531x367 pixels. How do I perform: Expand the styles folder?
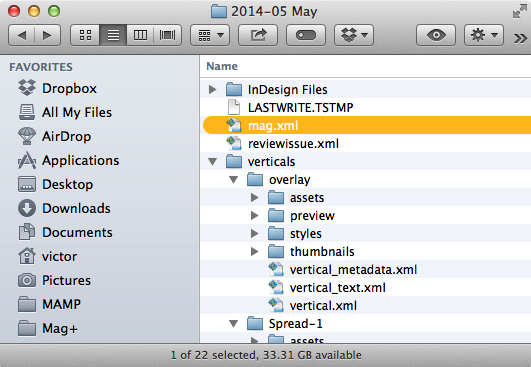click(254, 234)
